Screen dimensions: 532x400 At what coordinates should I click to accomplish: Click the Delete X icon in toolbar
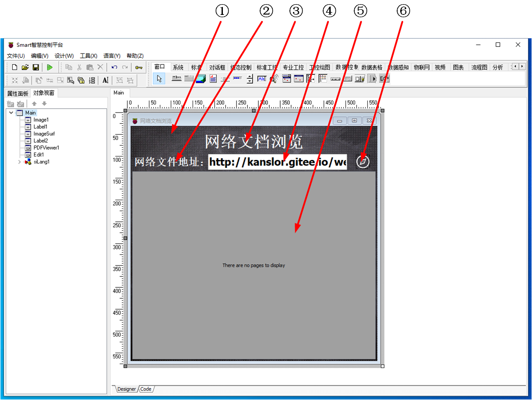point(100,67)
